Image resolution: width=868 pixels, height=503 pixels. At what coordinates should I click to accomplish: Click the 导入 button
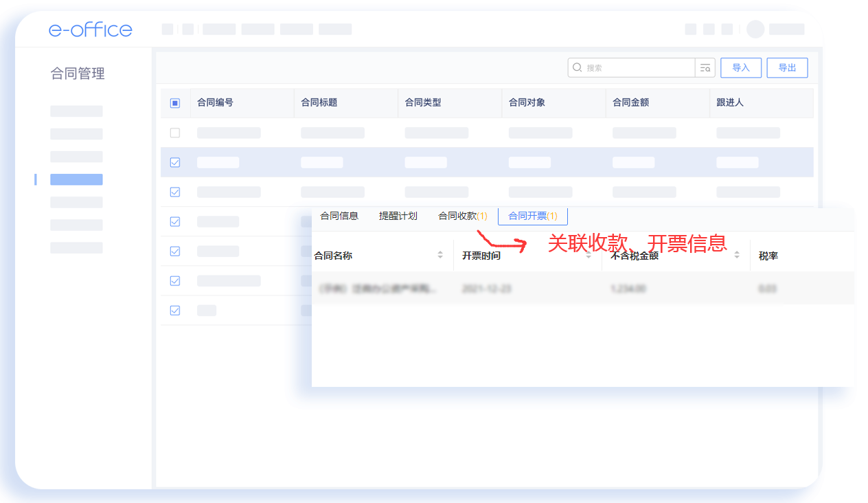(x=741, y=67)
